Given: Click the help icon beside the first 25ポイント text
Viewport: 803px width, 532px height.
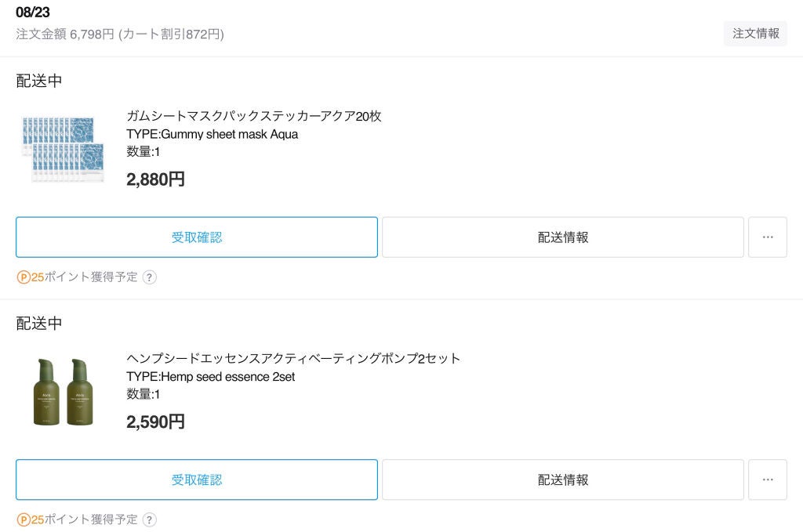Looking at the screenshot, I should pos(149,277).
